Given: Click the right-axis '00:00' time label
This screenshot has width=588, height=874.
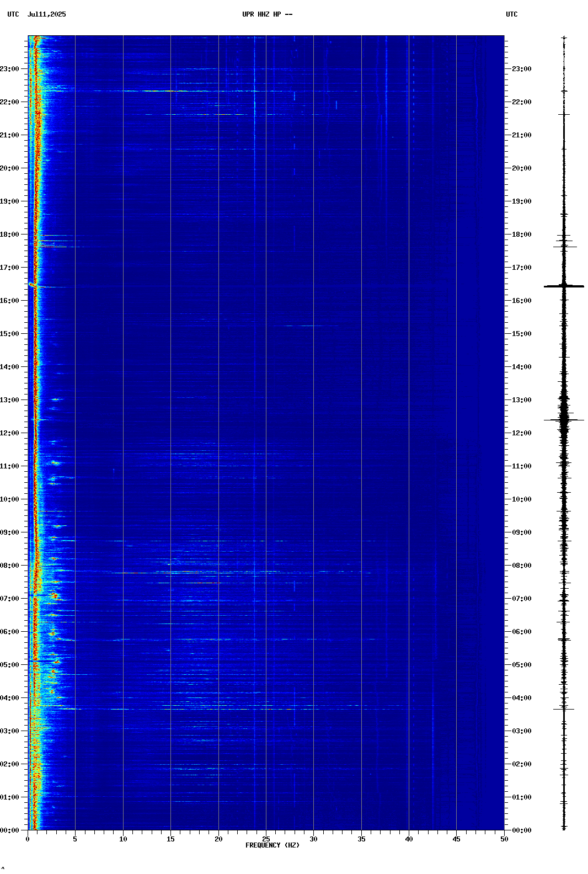Looking at the screenshot, I should coord(522,830).
